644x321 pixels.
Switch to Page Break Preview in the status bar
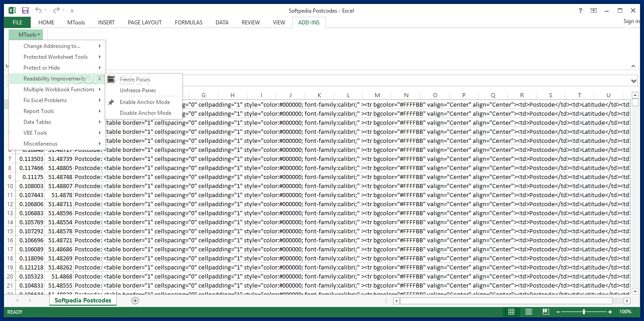click(545, 312)
